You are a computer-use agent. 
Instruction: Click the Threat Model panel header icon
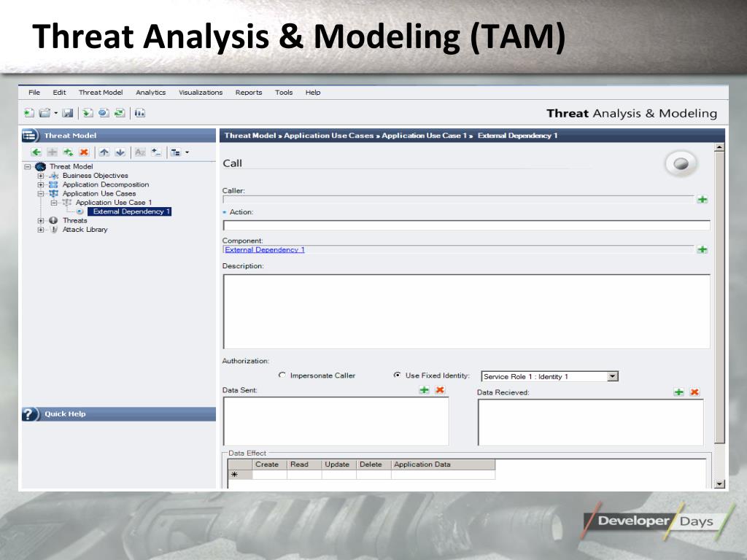pyautogui.click(x=29, y=136)
